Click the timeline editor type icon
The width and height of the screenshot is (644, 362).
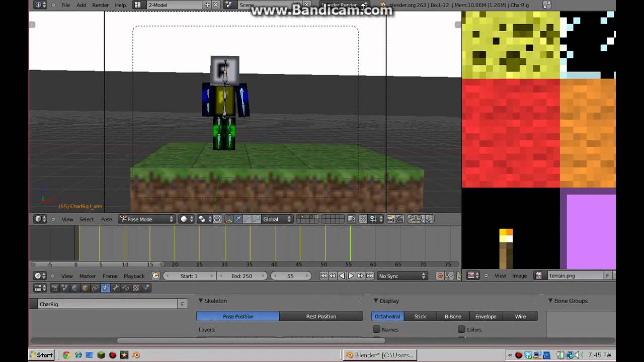[40, 276]
